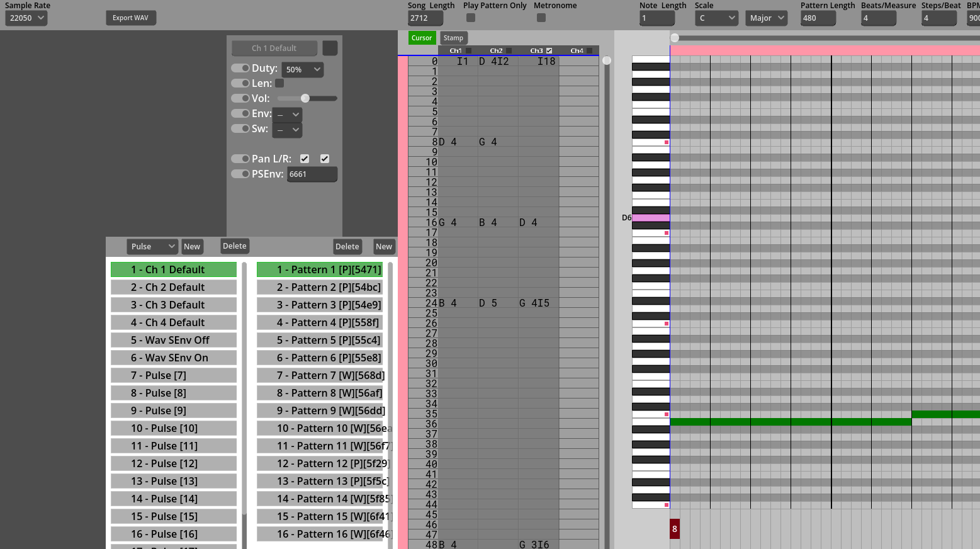
Task: Open the Duty 50% dropdown
Action: pos(303,69)
